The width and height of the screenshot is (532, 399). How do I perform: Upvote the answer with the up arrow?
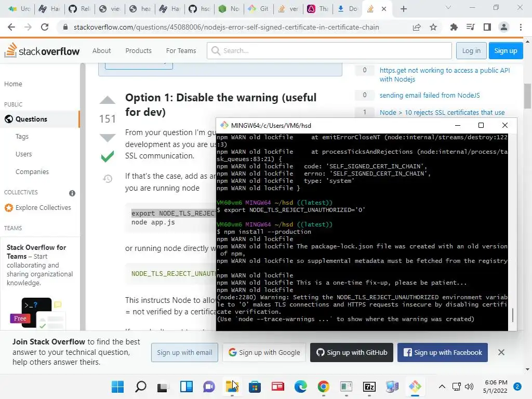click(x=108, y=100)
